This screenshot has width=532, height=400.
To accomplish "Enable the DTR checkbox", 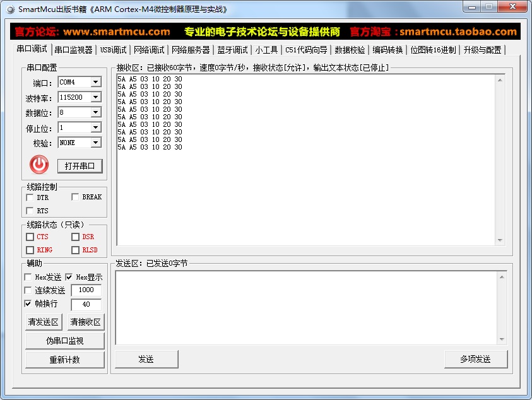I will pos(30,197).
